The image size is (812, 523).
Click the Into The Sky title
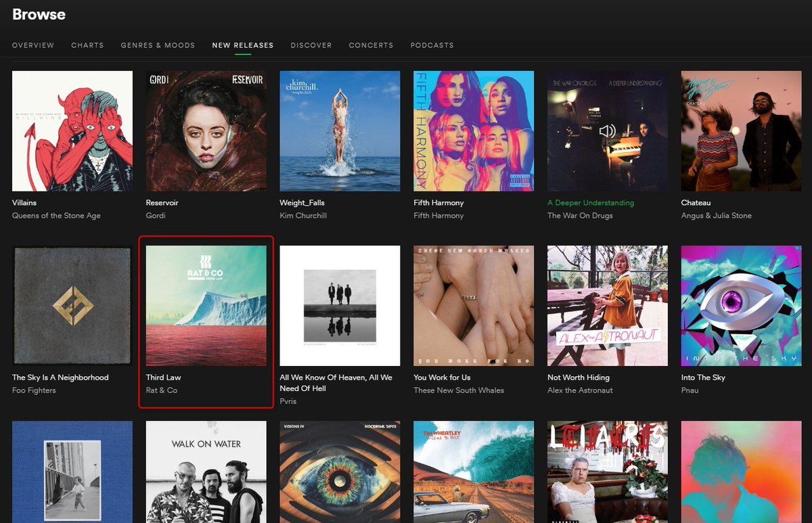[x=703, y=378]
